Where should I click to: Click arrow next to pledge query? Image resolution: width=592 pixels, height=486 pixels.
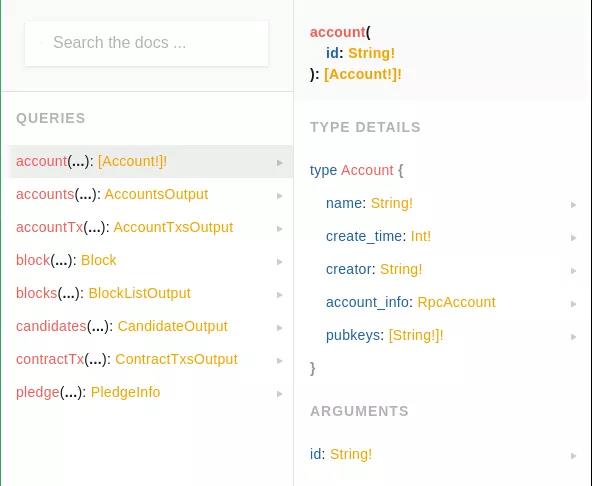[280, 394]
